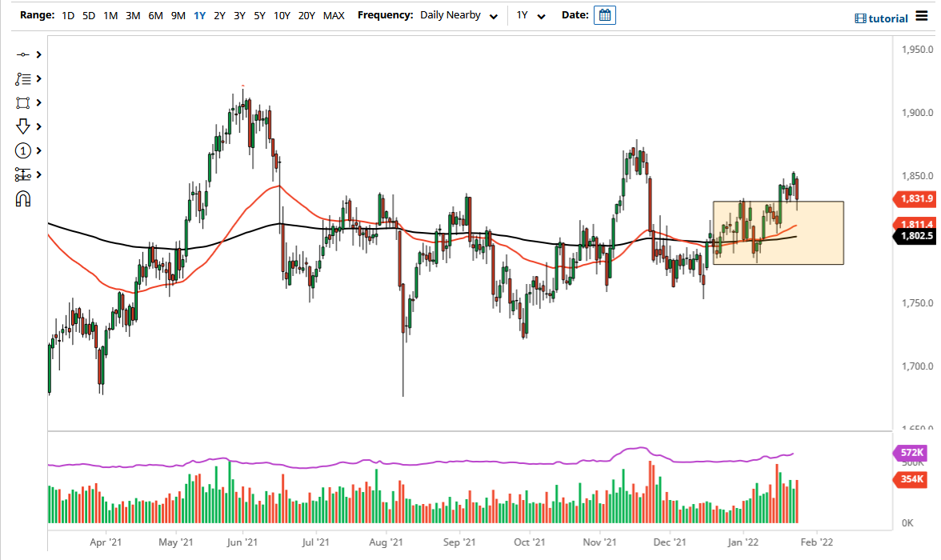Toggle the magnet snap tool
This screenshot has height=560, width=941.
pyautogui.click(x=22, y=198)
